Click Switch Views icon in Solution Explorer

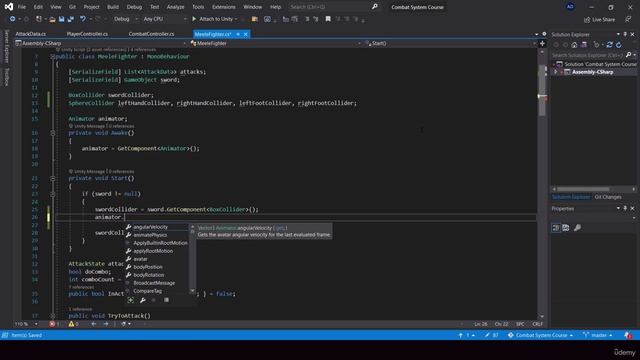point(584,45)
